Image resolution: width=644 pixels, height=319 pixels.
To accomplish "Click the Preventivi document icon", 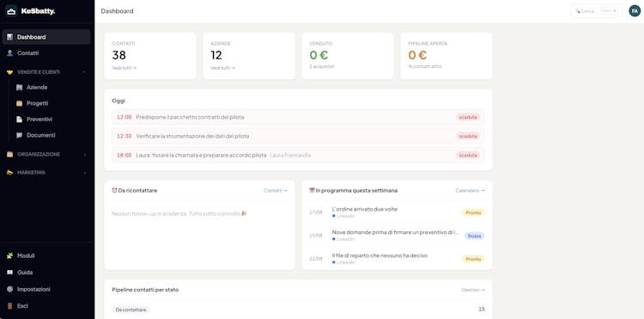I will tap(19, 120).
